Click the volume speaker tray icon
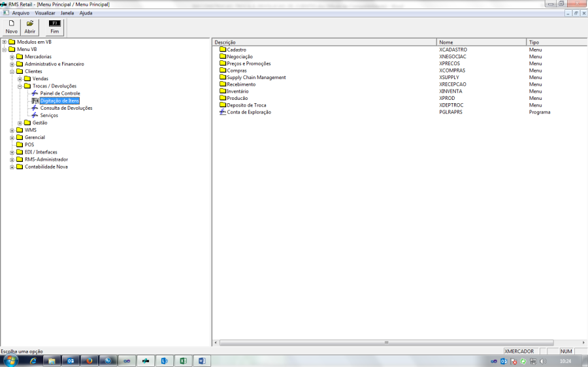This screenshot has width=588, height=367. (x=543, y=361)
